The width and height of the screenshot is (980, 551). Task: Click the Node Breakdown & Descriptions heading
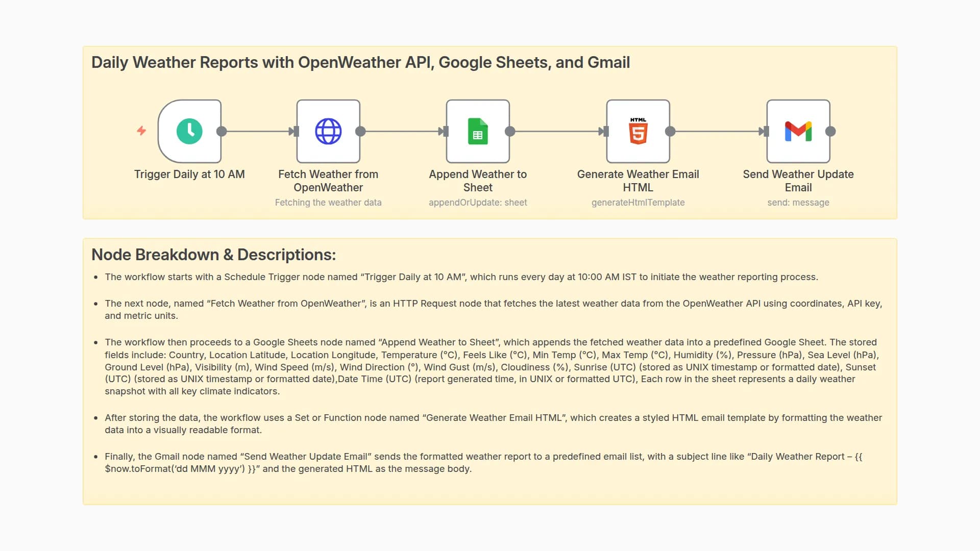point(213,255)
